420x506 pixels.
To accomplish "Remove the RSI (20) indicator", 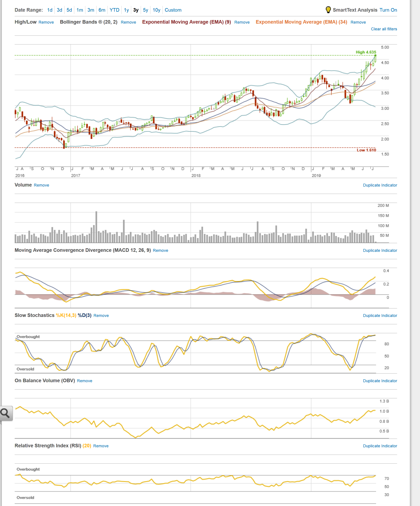I will point(101,446).
